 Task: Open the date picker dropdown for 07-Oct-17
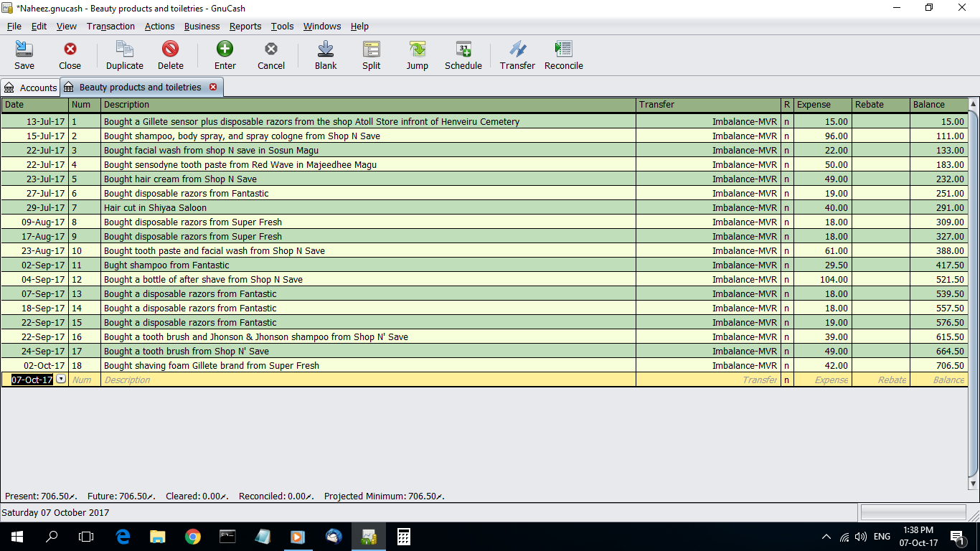61,379
